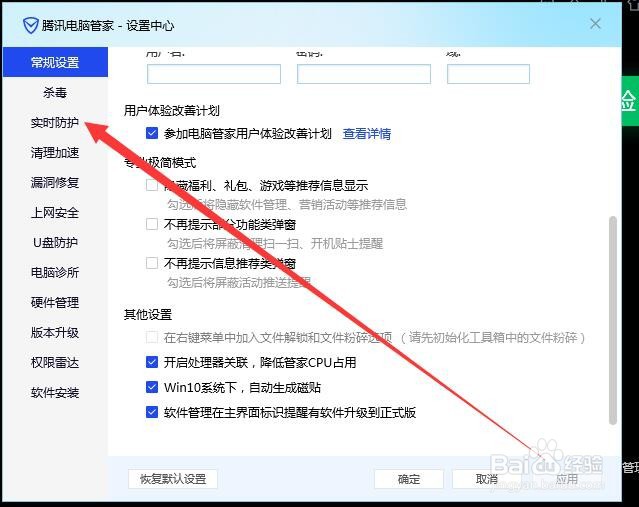Click 恢复默认设置 button
Viewport: 639px width, 507px height.
[173, 479]
